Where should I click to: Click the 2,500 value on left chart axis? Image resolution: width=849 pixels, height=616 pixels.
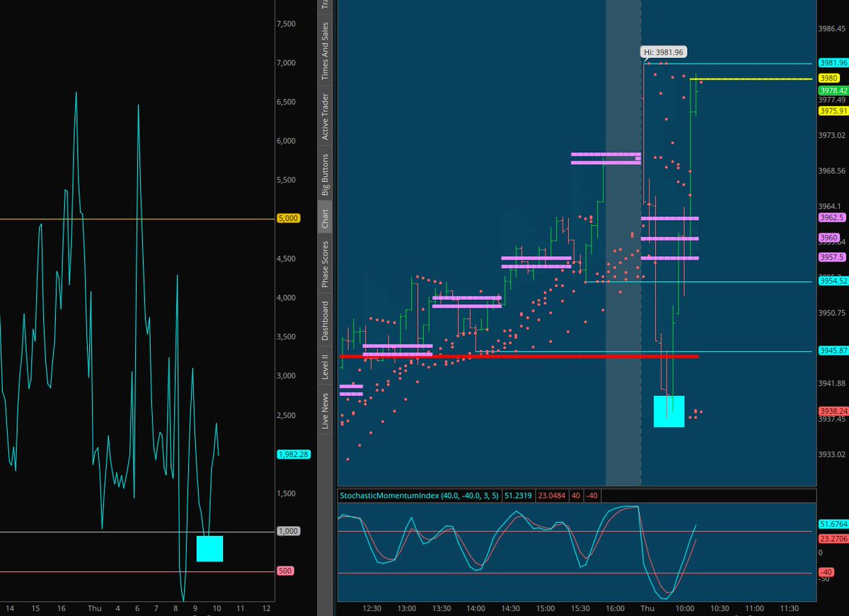point(287,415)
